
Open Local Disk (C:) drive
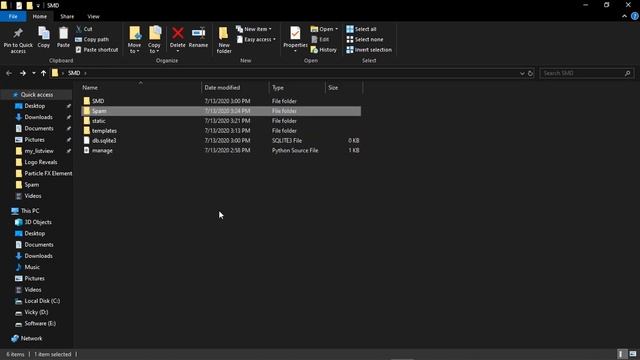(x=42, y=301)
